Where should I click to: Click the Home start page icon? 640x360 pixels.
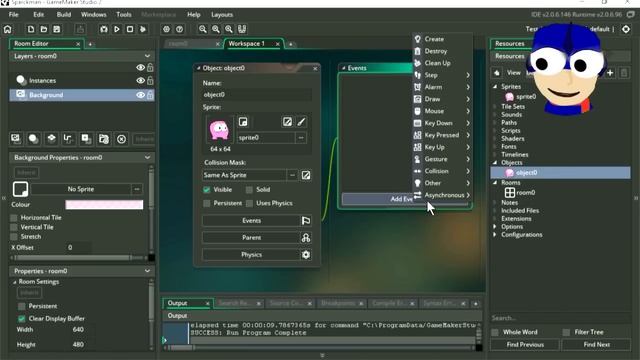click(x=8, y=29)
